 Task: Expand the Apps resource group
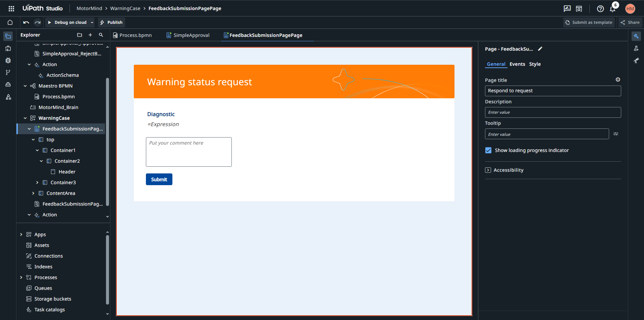coord(21,234)
